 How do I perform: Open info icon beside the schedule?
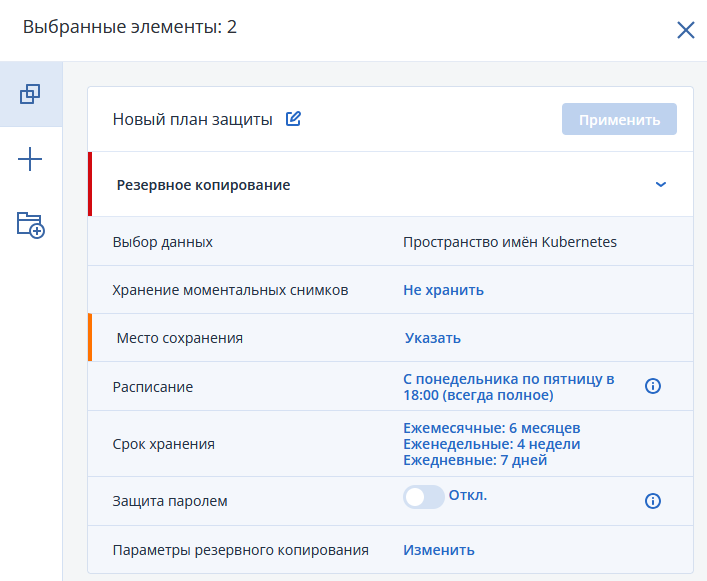[653, 386]
